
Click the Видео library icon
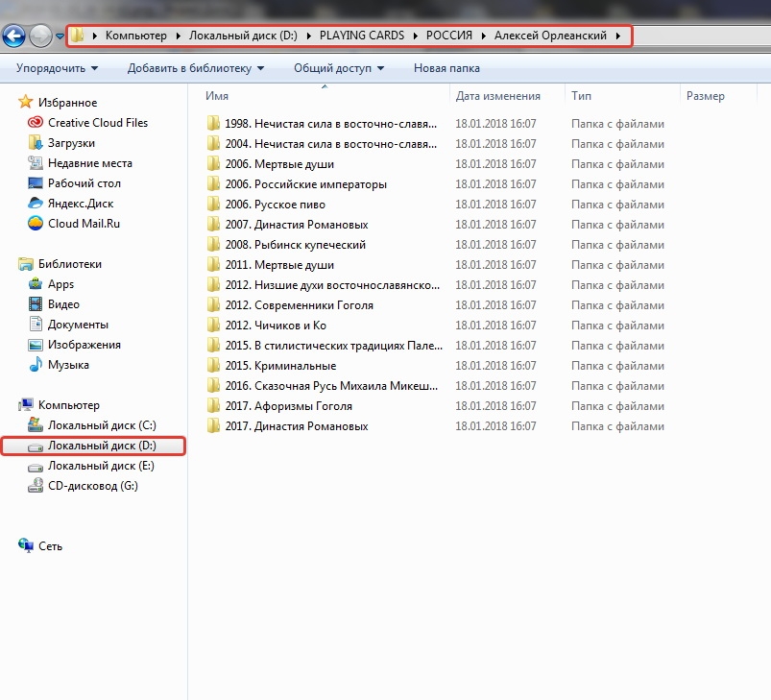[35, 304]
